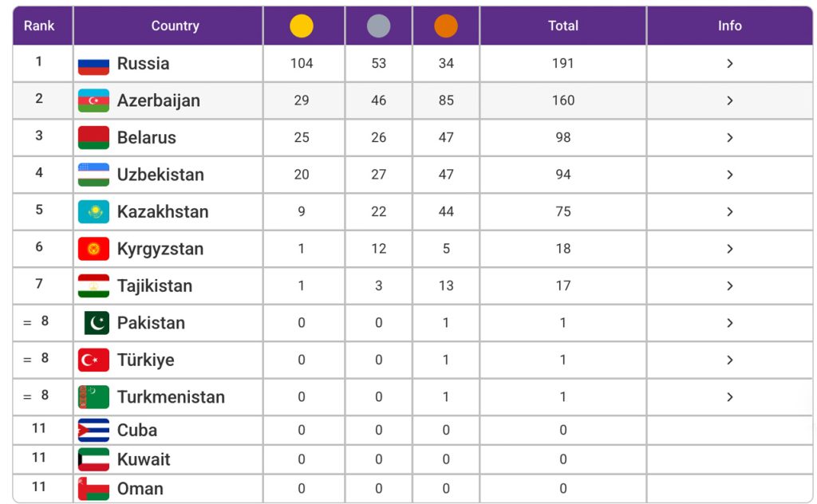Viewport: 817px width, 504px height.
Task: Click the bronze medal column header
Action: click(x=446, y=26)
